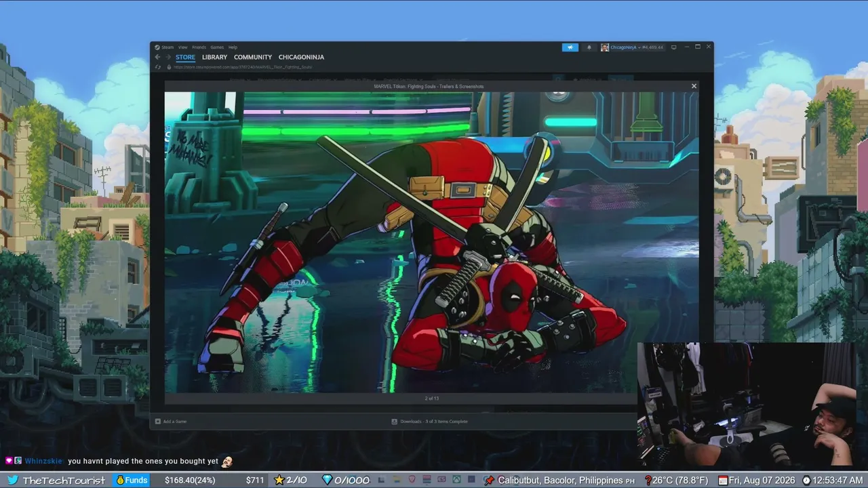The width and height of the screenshot is (868, 488).
Task: Click the Downloads icon in the footer
Action: pos(395,422)
